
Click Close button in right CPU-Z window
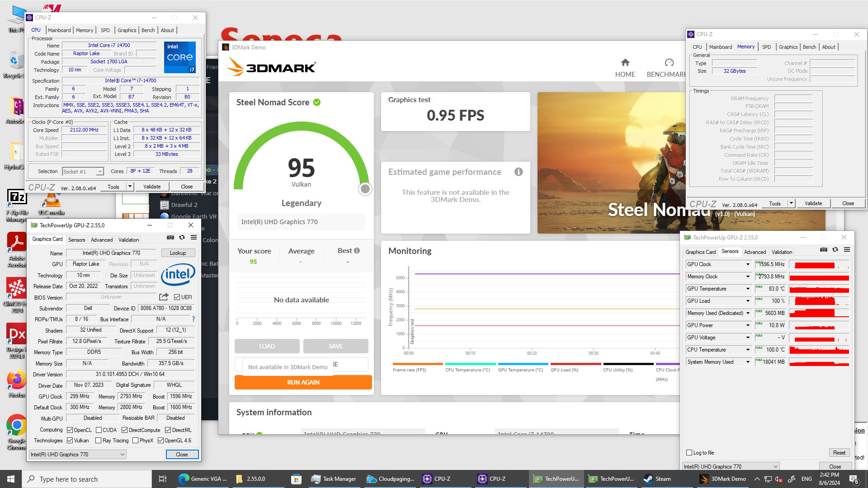pos(848,203)
